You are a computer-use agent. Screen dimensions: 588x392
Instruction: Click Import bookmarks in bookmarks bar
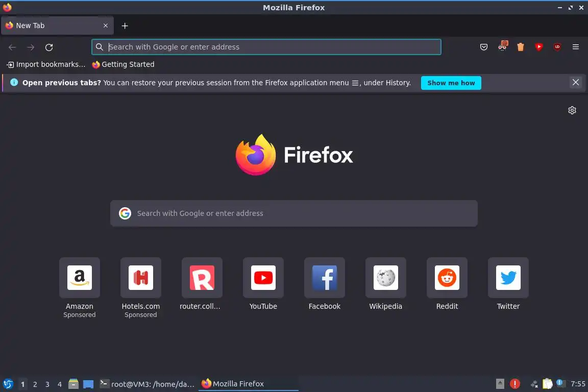46,64
